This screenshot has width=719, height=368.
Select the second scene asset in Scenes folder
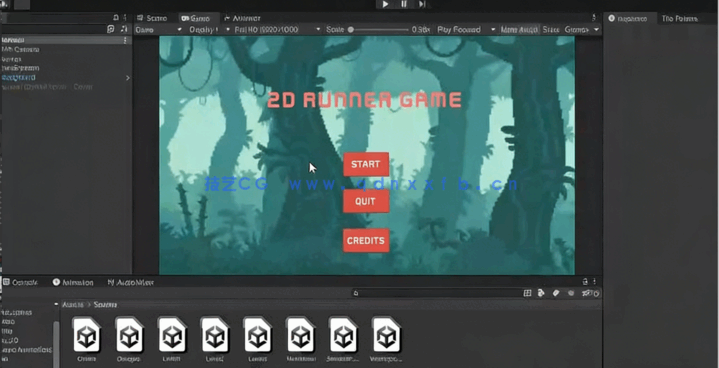(x=129, y=339)
